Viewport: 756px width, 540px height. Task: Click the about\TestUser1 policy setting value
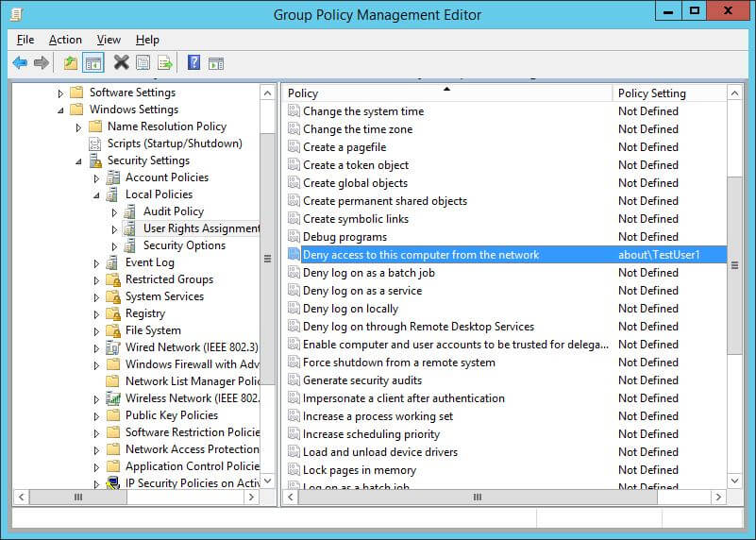659,255
